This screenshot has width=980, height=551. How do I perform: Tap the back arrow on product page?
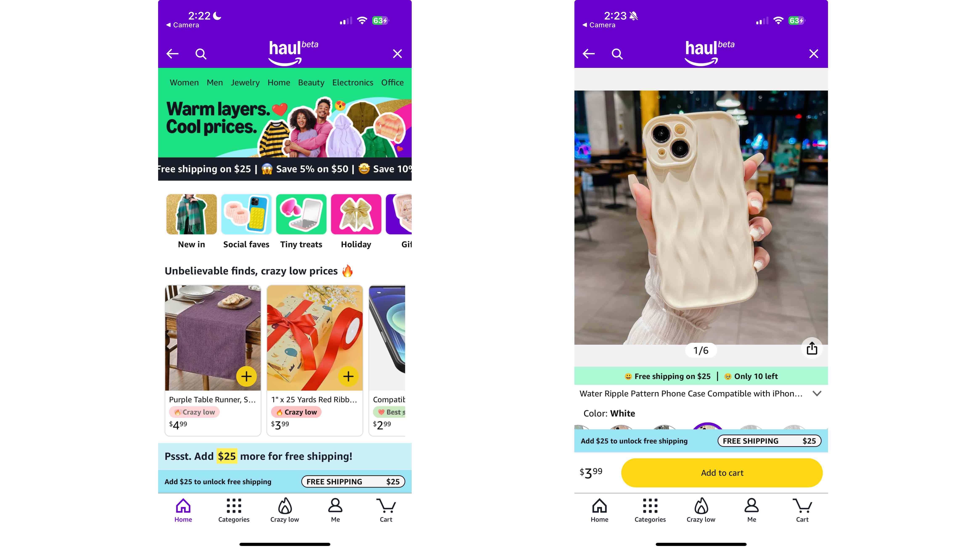(588, 53)
